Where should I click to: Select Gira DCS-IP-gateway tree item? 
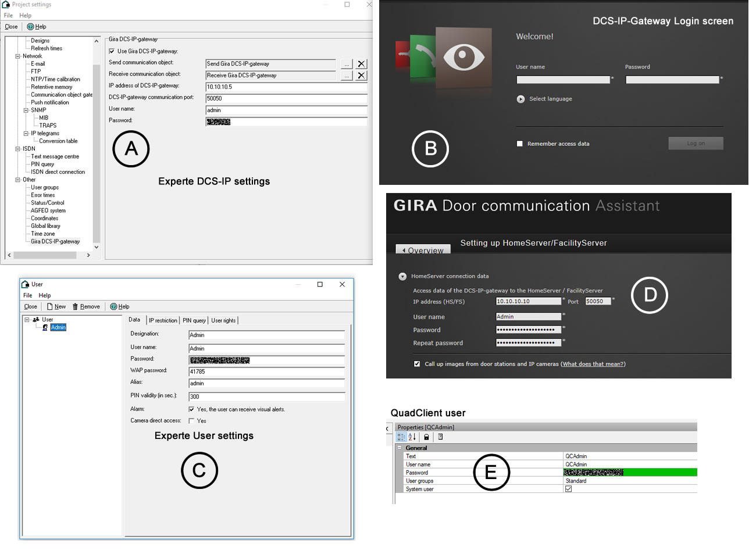[x=55, y=241]
